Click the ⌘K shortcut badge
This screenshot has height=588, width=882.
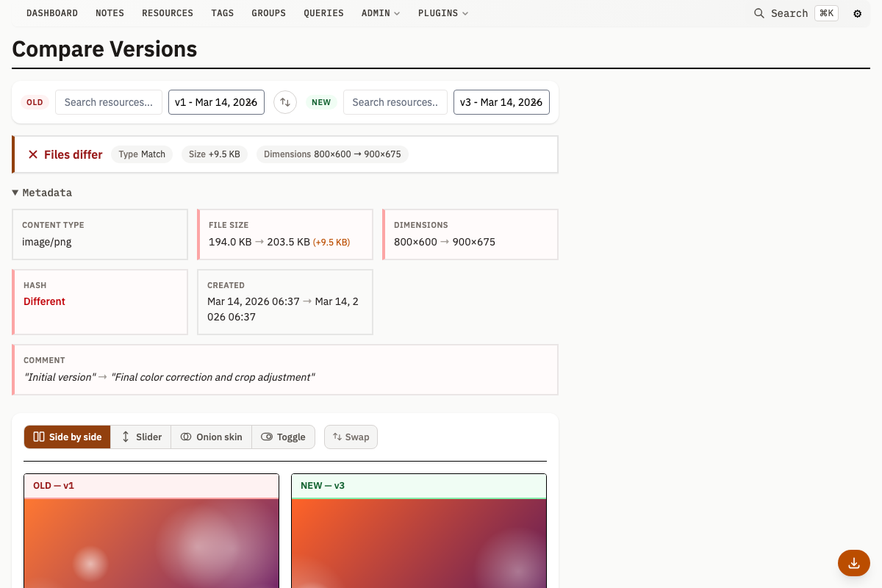click(x=826, y=12)
